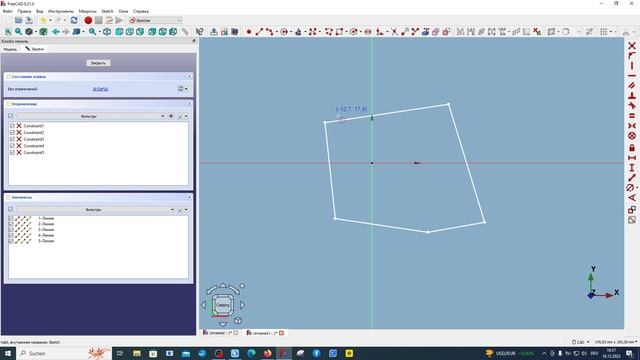The image size is (640, 360).
Task: Click the refresh recompute icon
Action: pyautogui.click(x=74, y=20)
